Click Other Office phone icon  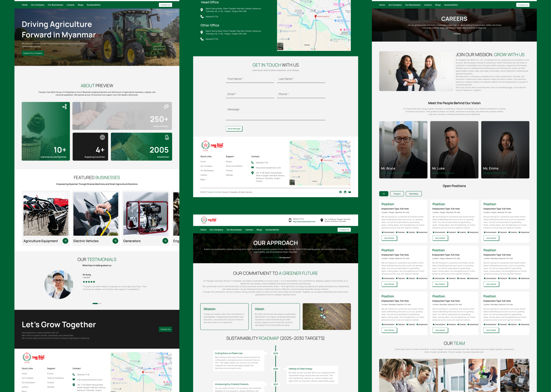coord(202,39)
